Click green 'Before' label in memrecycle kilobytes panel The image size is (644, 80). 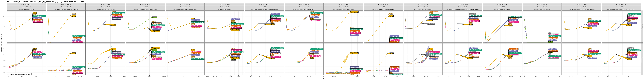[154, 17]
